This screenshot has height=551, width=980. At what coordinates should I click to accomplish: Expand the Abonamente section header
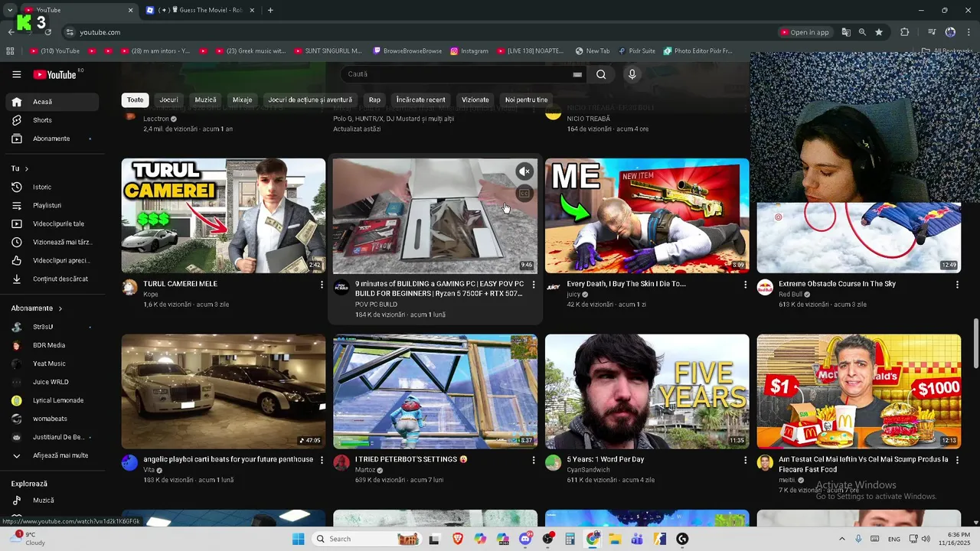pos(37,308)
